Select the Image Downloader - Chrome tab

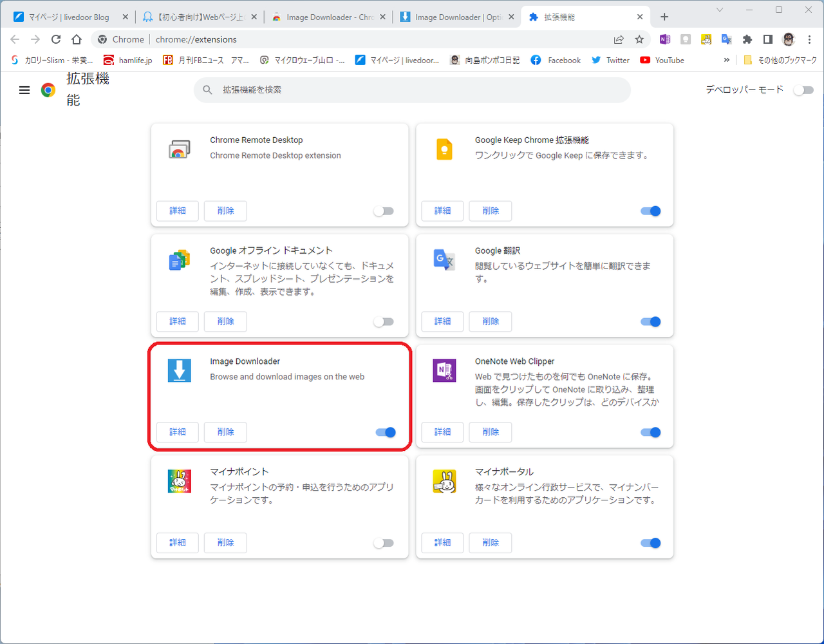(x=328, y=17)
